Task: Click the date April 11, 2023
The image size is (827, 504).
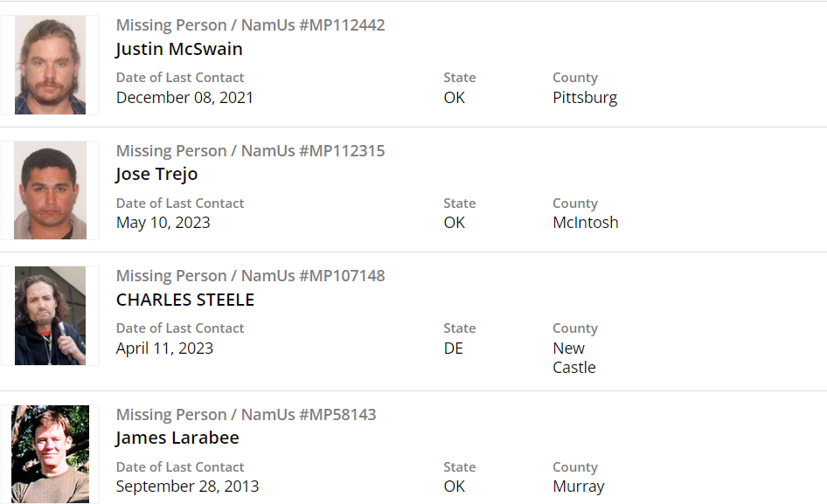Action: (164, 349)
